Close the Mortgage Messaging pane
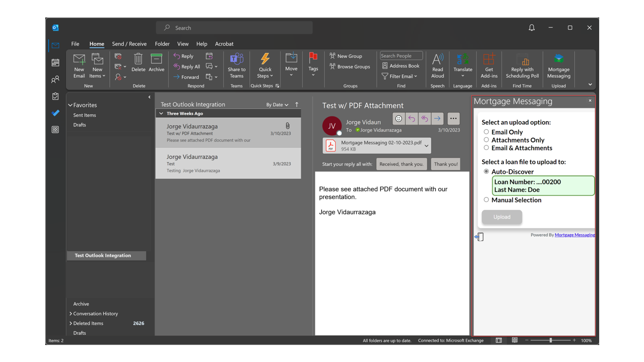This screenshot has height=362, width=644. pyautogui.click(x=590, y=100)
